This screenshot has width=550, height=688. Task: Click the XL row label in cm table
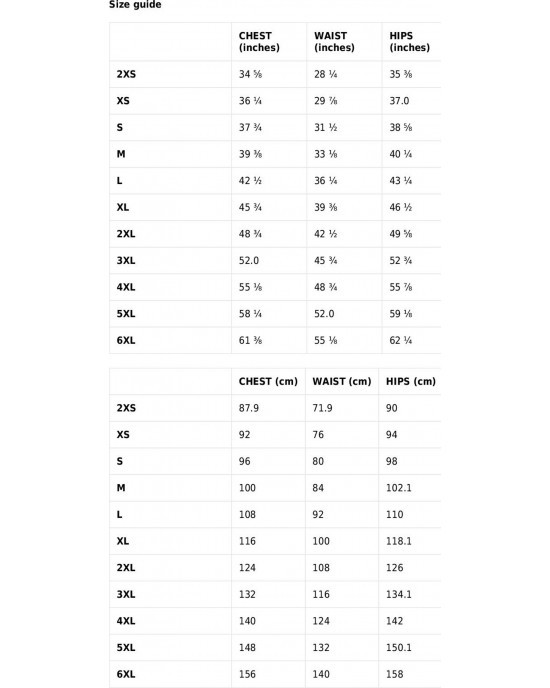click(123, 541)
